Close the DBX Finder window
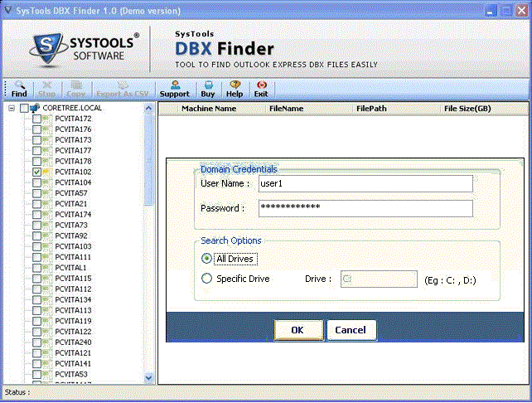 pyautogui.click(x=522, y=11)
